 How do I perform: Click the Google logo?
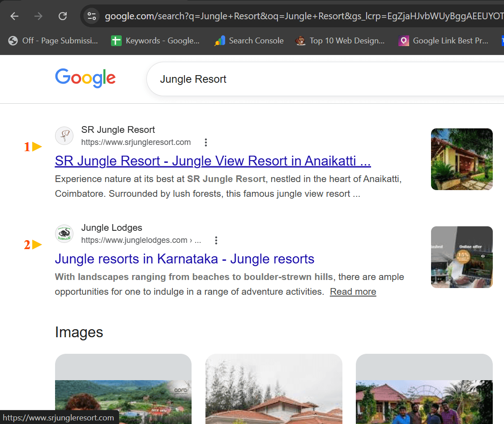click(x=85, y=78)
